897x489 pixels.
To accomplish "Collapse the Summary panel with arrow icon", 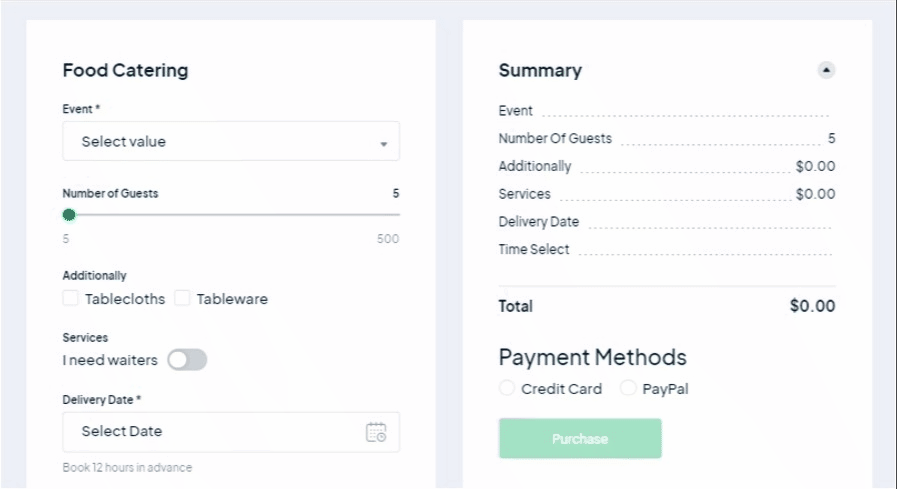I will (826, 70).
